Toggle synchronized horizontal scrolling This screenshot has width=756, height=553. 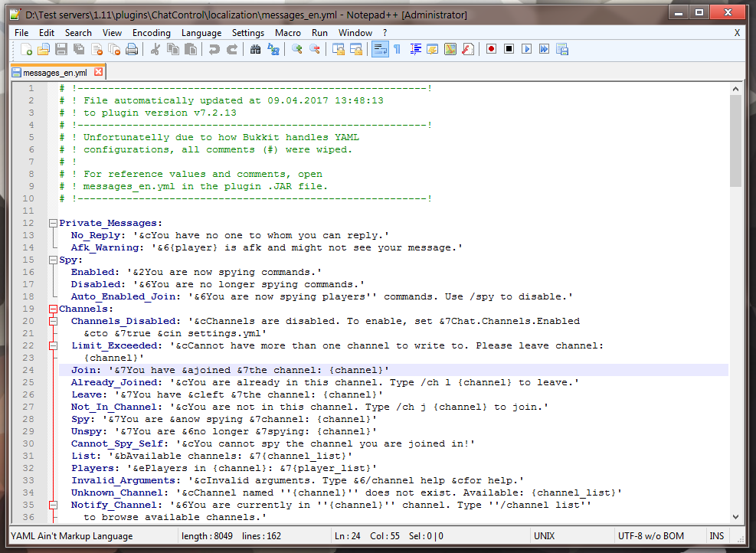click(356, 49)
